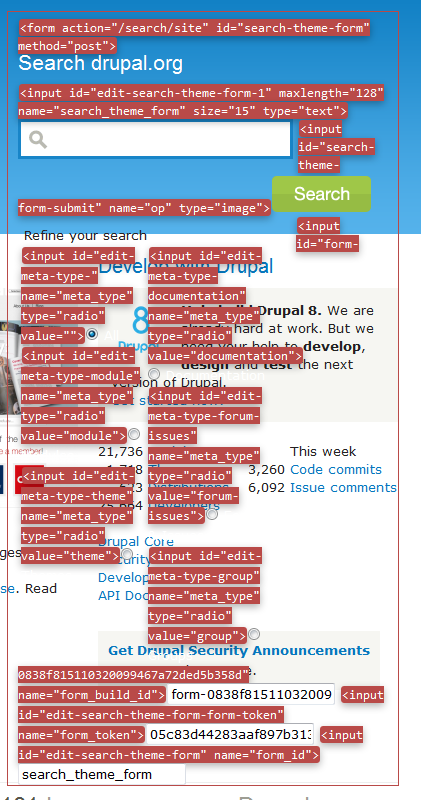Open the Drupal Core link
The width and height of the screenshot is (421, 800).
click(x=136, y=541)
